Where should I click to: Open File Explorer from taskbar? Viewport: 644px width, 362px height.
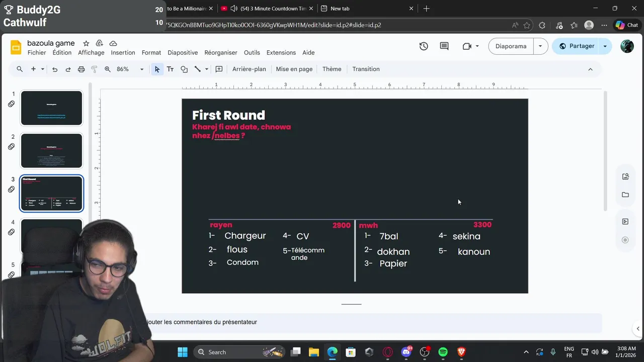(313, 352)
